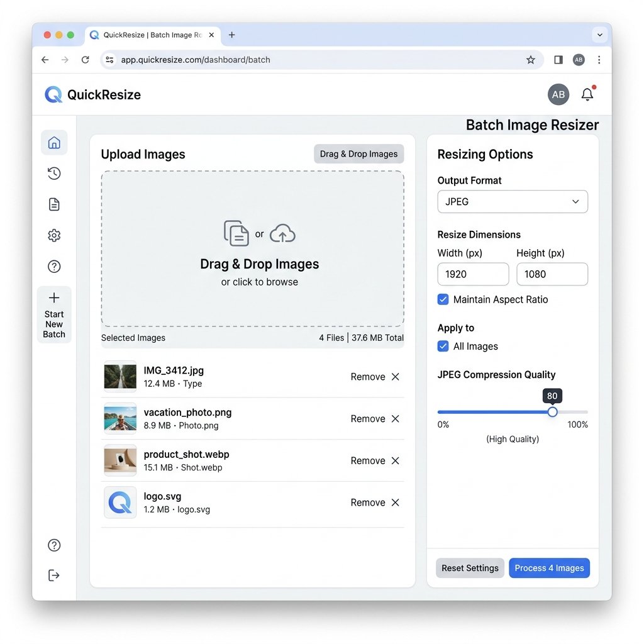Click "or click to browse" text

pos(259,282)
